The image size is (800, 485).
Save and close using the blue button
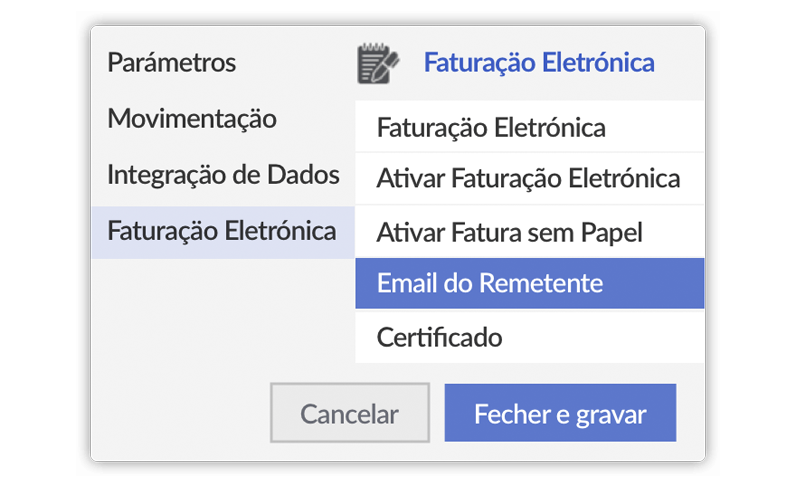tap(560, 413)
